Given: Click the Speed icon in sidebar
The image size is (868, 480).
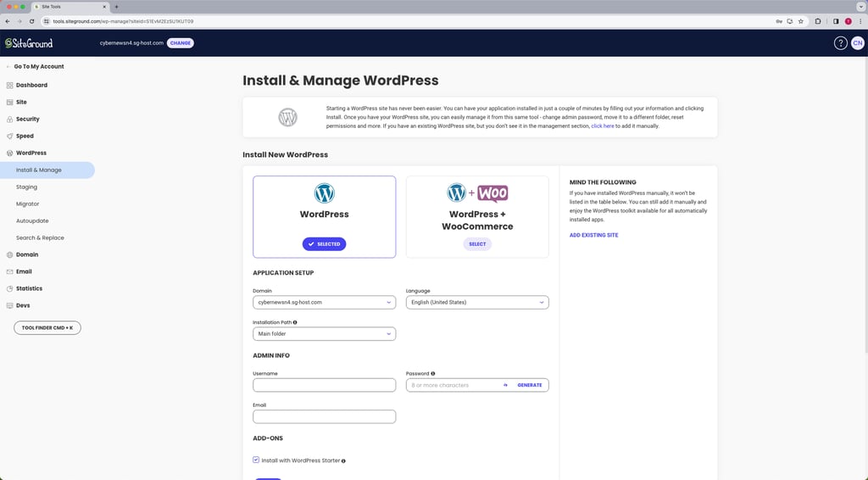Looking at the screenshot, I should coord(9,137).
